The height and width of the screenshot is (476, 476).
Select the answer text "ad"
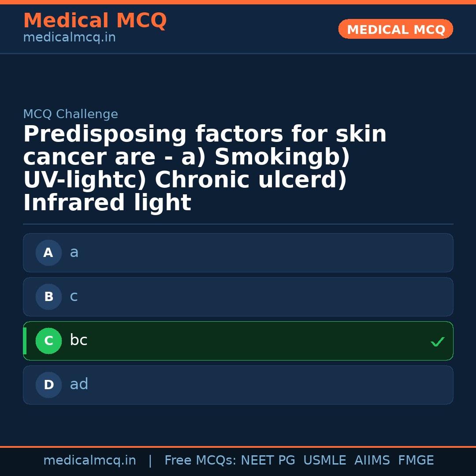tap(79, 384)
